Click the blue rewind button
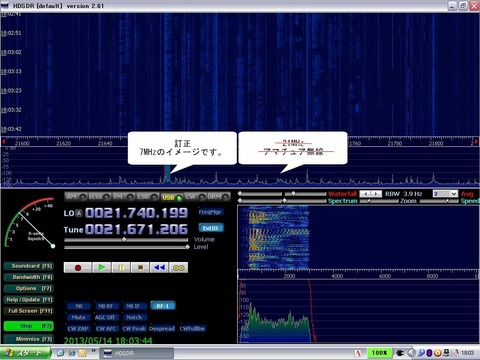480x360 pixels. tap(159, 268)
